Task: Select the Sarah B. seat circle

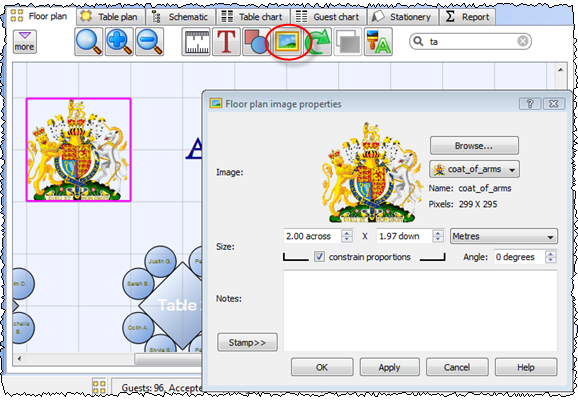Action: pyautogui.click(x=138, y=284)
